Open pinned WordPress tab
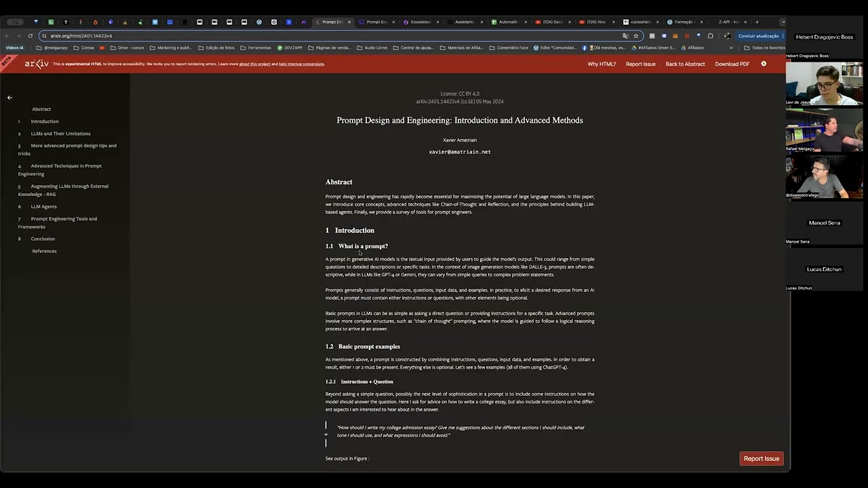The width and height of the screenshot is (868, 488). coord(259,22)
